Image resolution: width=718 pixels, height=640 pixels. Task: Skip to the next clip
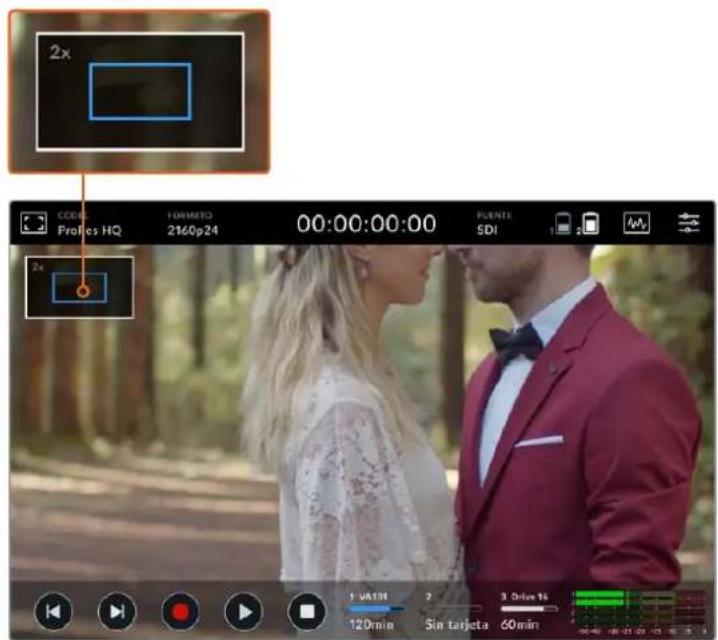[117, 612]
